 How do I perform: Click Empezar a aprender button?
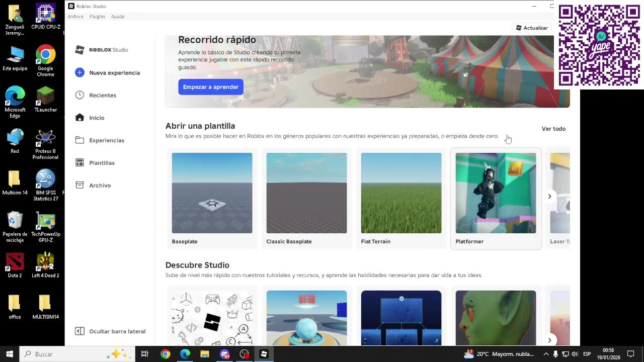click(x=211, y=87)
